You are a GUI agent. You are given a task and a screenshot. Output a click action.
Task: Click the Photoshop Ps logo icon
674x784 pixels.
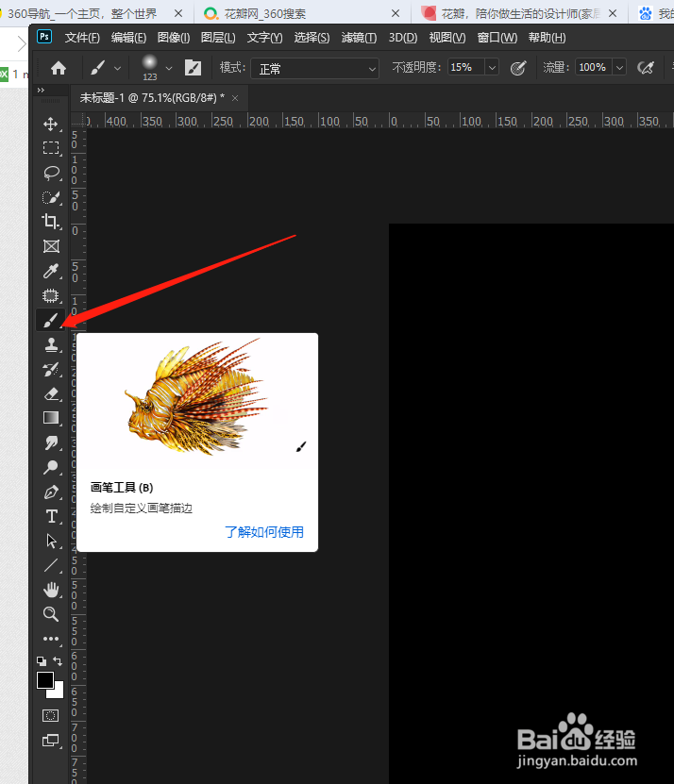point(44,37)
